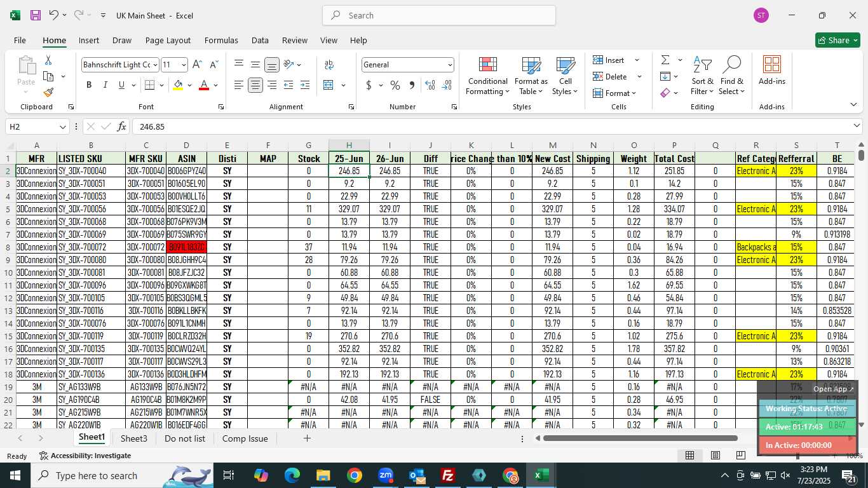
Task: Apply the red Font Color
Action: tap(204, 85)
